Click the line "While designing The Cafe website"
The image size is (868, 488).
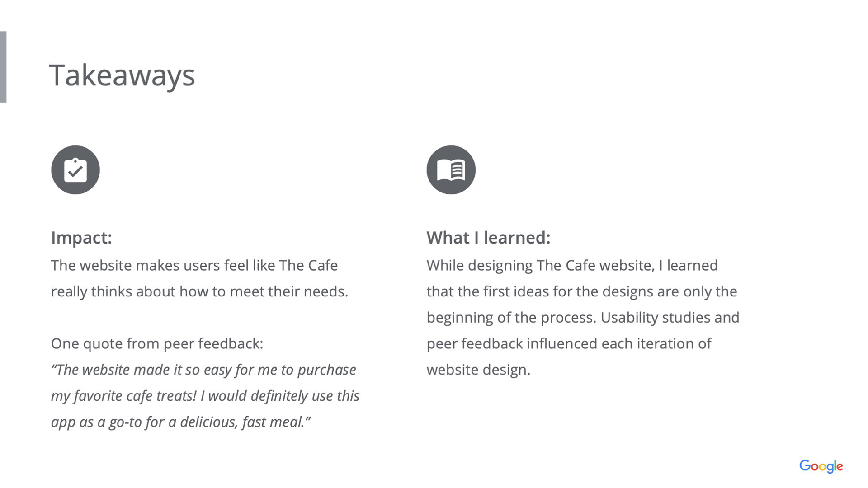pyautogui.click(x=572, y=265)
